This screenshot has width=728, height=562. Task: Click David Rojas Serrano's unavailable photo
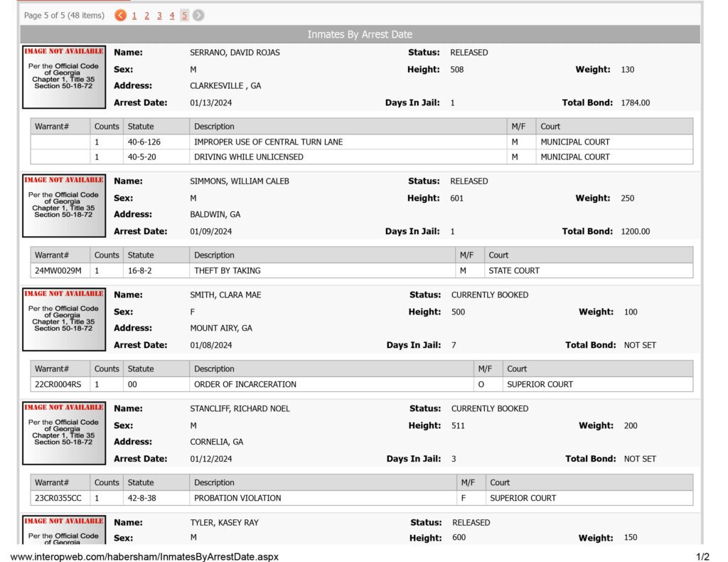pyautogui.click(x=64, y=77)
